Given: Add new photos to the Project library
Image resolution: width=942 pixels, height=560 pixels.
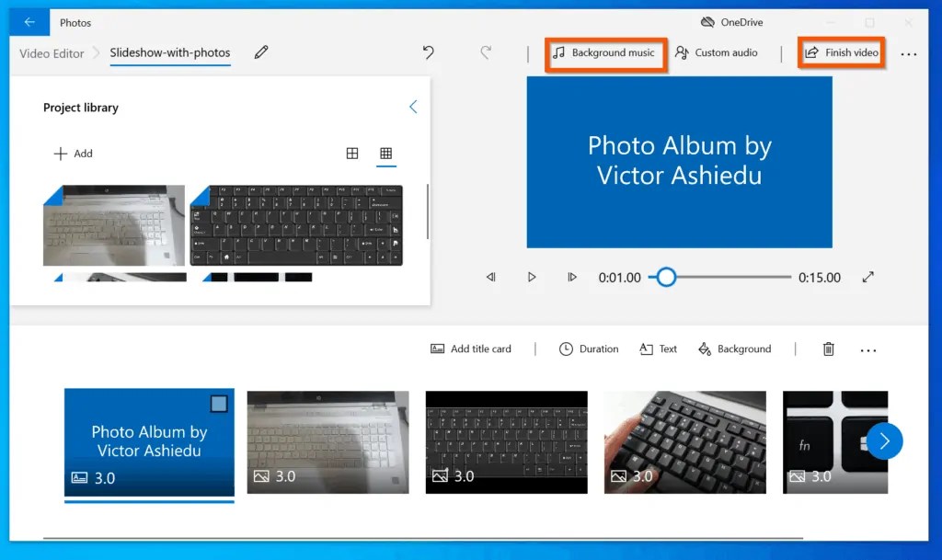Looking at the screenshot, I should click(x=74, y=153).
